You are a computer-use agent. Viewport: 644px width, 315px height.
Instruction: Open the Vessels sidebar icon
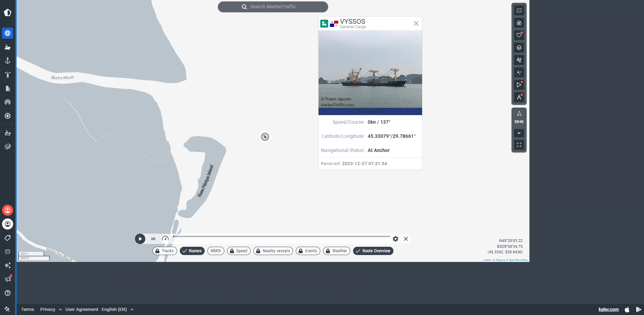point(8,47)
